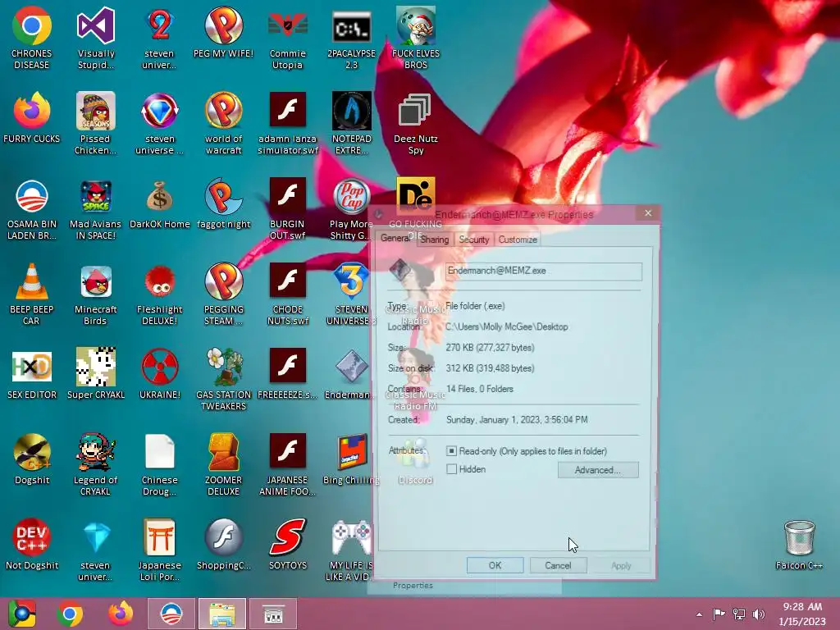840x630 pixels.
Task: Switch to the Security tab
Action: [474, 240]
